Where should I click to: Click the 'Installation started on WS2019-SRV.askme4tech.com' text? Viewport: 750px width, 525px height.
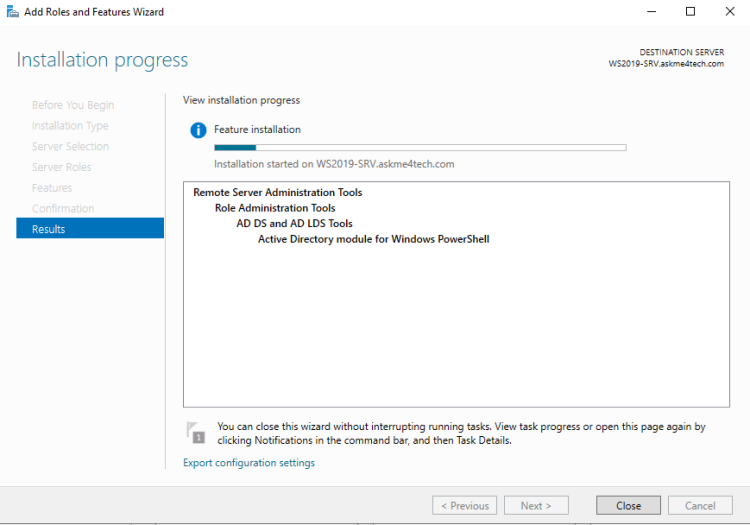click(334, 164)
